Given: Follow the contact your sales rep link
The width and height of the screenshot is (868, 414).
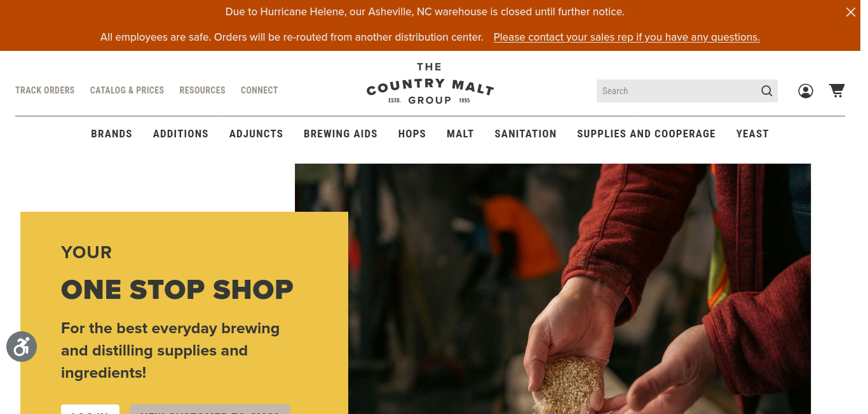Looking at the screenshot, I should pyautogui.click(x=627, y=37).
